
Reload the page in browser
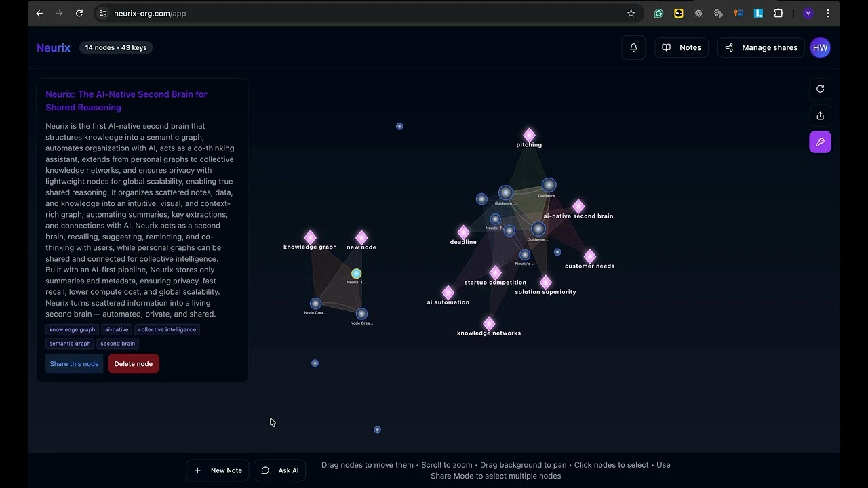79,13
